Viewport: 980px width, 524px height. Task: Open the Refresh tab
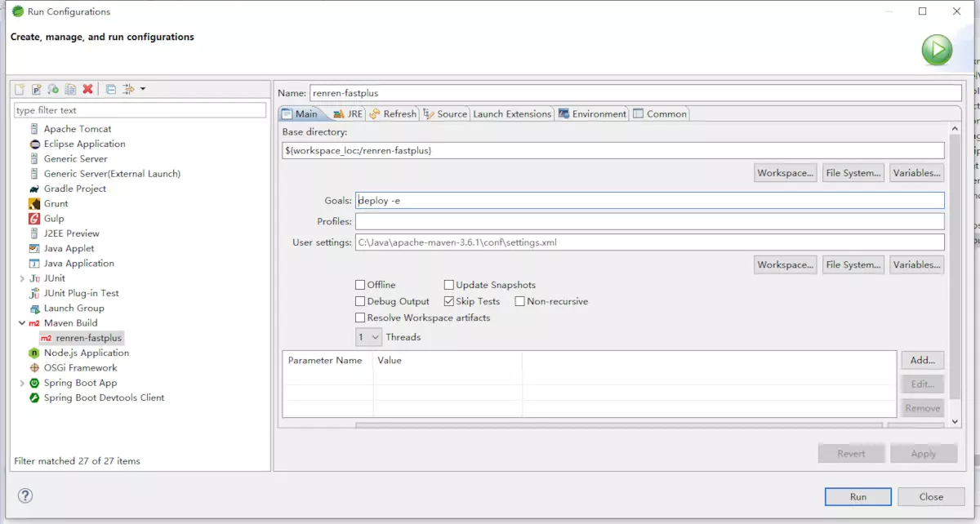393,114
